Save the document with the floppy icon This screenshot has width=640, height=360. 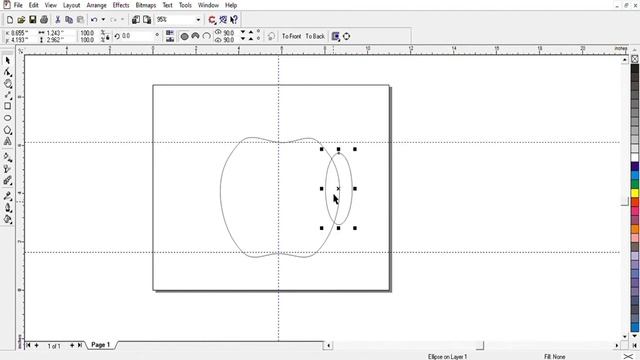[x=32, y=20]
